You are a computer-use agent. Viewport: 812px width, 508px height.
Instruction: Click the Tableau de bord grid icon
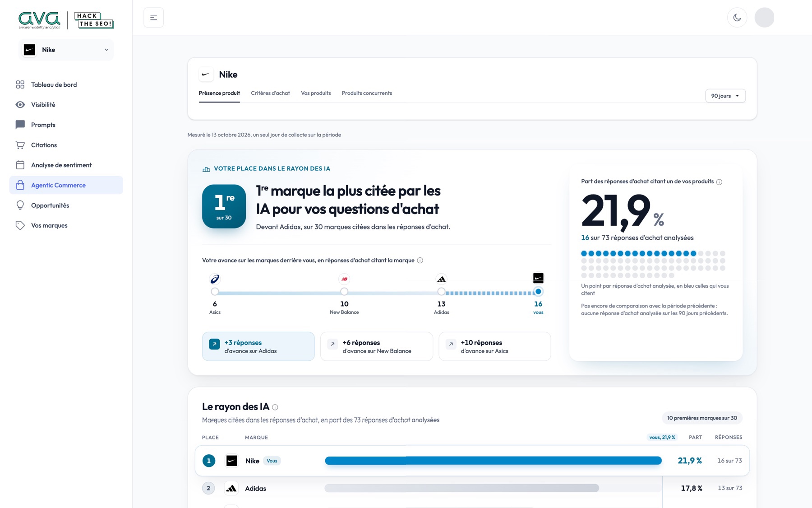point(20,84)
